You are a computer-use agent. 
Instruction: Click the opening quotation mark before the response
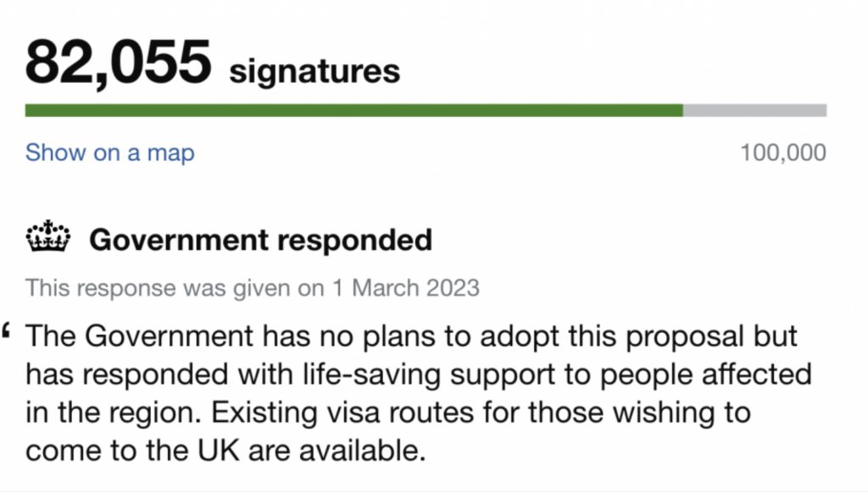click(x=6, y=330)
